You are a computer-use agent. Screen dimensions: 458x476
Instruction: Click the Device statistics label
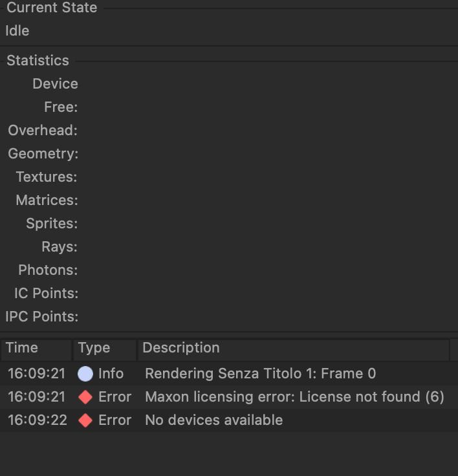click(x=55, y=83)
